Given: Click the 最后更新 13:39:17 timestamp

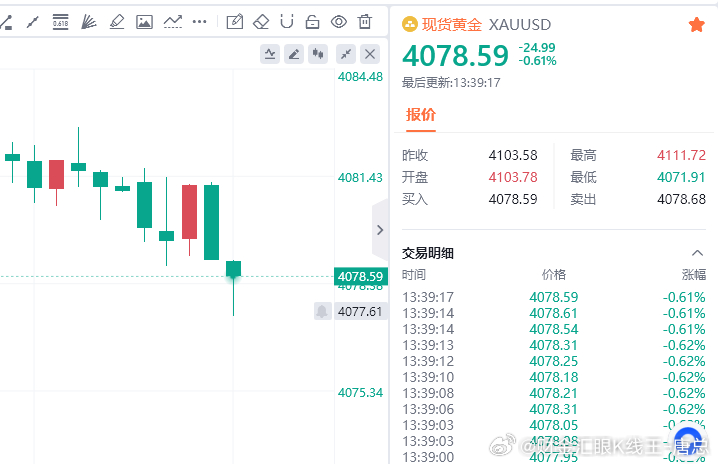Looking at the screenshot, I should [451, 82].
